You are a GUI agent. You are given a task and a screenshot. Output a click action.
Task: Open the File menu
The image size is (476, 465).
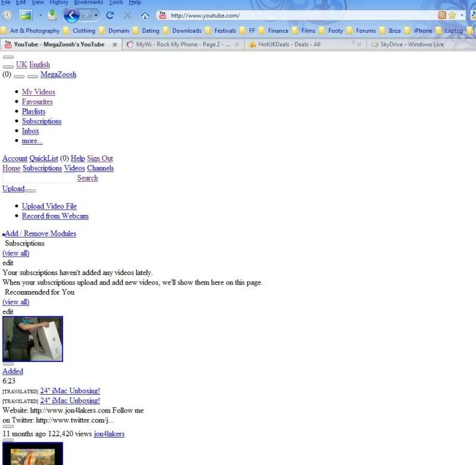[x=5, y=2]
